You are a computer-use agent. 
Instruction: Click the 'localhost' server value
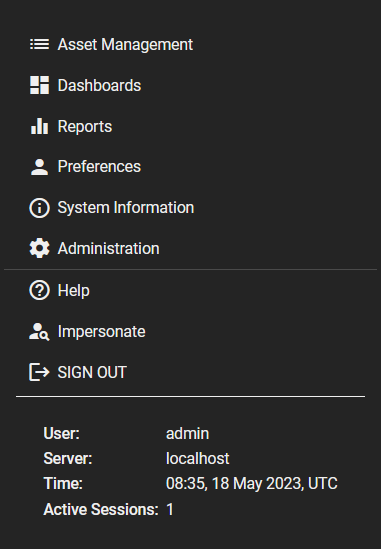pyautogui.click(x=198, y=459)
